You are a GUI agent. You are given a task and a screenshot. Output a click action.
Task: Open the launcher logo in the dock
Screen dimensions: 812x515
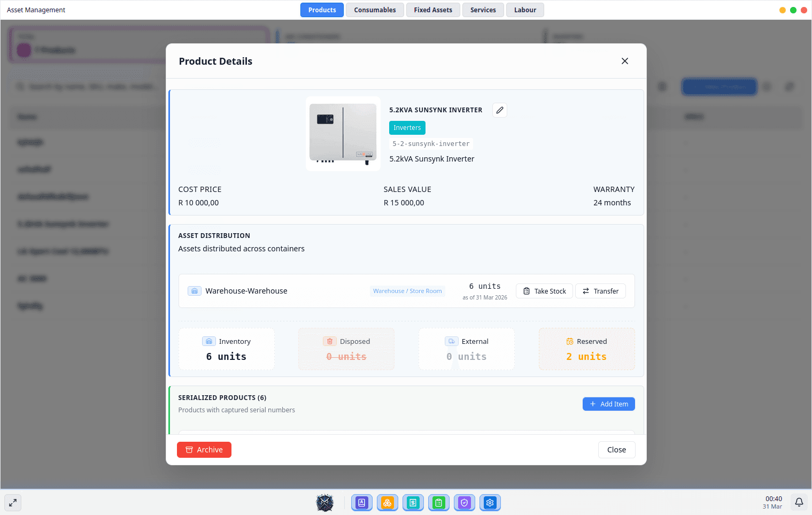coord(324,502)
